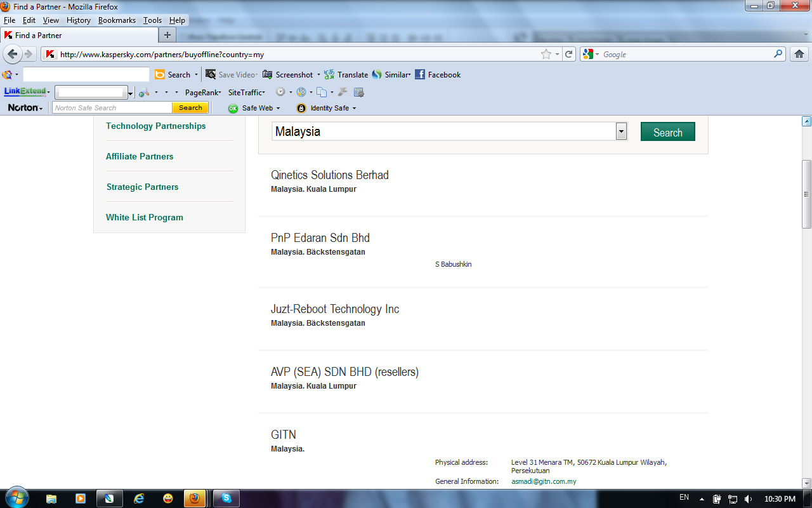The height and width of the screenshot is (508, 812).
Task: Open the Tools menu
Action: [152, 20]
